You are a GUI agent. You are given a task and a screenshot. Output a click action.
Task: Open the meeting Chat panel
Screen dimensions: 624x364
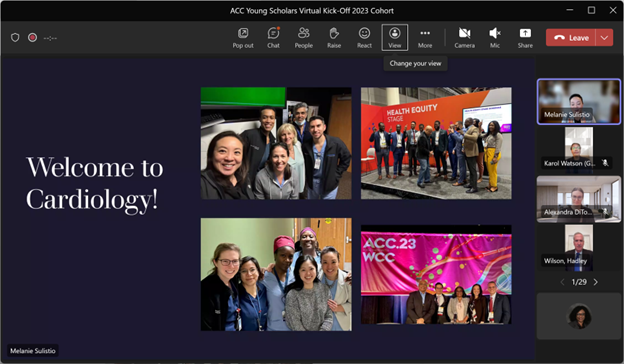273,38
